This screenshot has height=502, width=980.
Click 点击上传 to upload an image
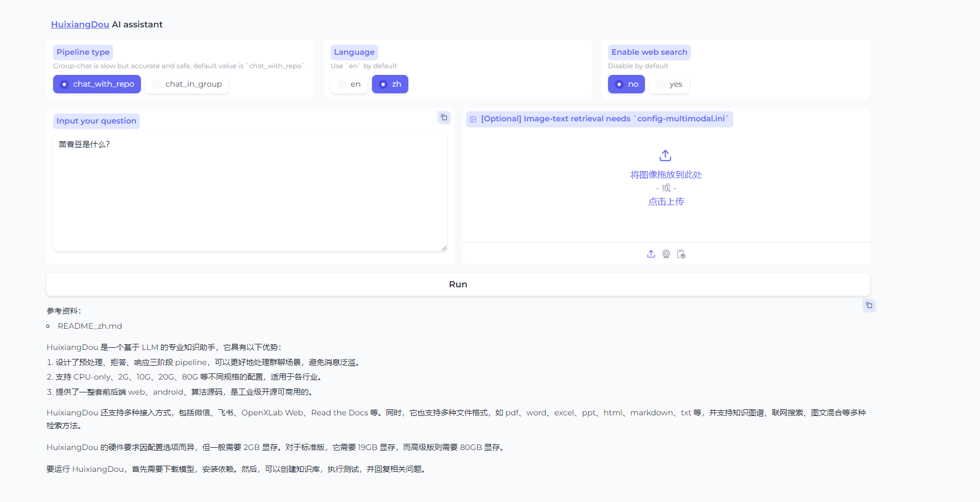point(666,202)
